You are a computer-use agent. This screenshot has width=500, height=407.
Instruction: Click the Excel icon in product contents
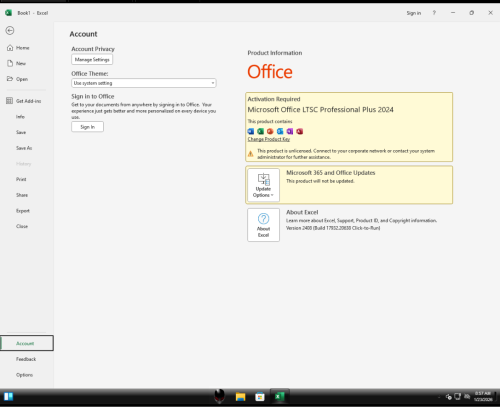coord(260,131)
